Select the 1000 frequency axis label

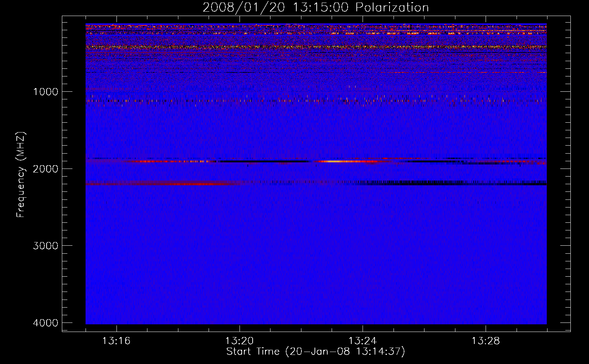(46, 91)
